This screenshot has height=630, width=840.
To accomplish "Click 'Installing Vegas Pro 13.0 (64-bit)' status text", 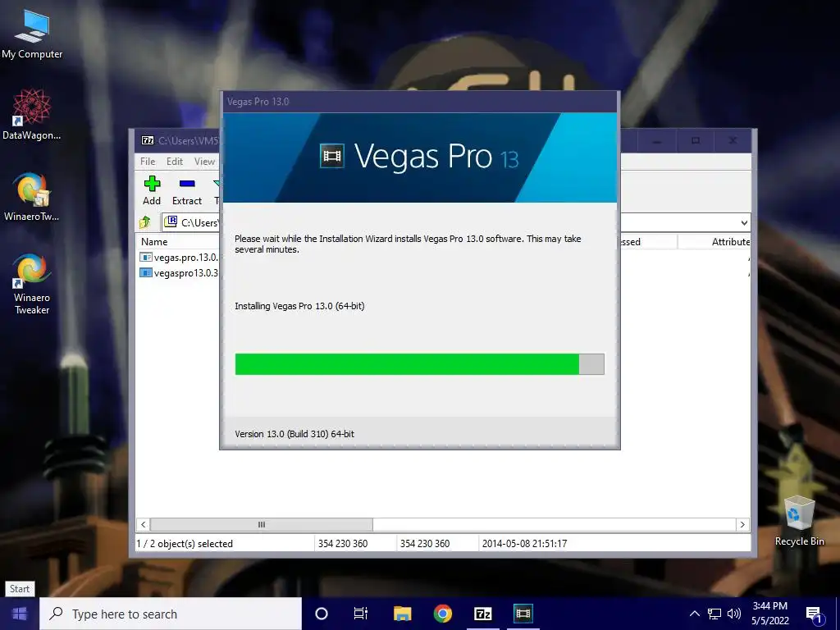I will click(299, 306).
